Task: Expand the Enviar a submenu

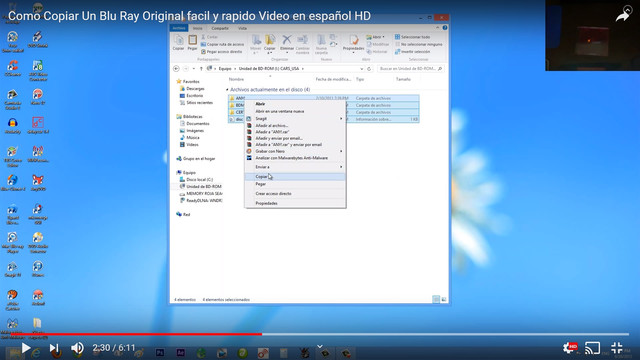Action: [x=295, y=167]
